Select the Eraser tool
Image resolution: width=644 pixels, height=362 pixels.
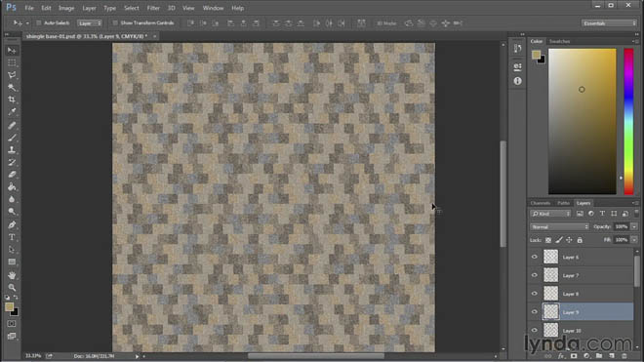[x=12, y=175]
